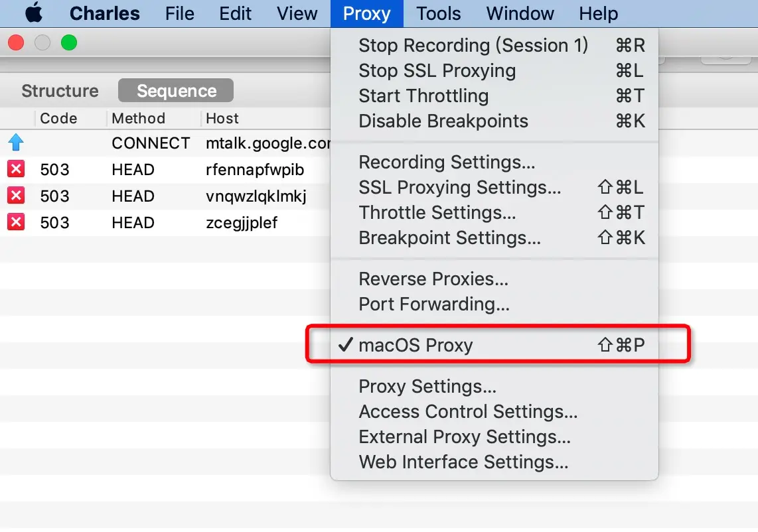Click red error icon for vnqwzlqklmkj row
This screenshot has height=532, width=758.
click(x=16, y=196)
